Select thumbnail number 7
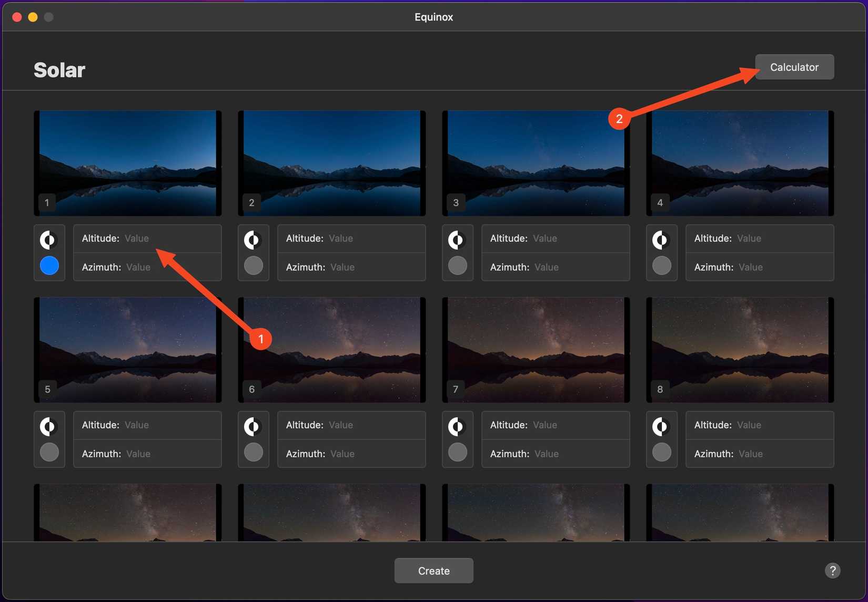 coord(536,350)
